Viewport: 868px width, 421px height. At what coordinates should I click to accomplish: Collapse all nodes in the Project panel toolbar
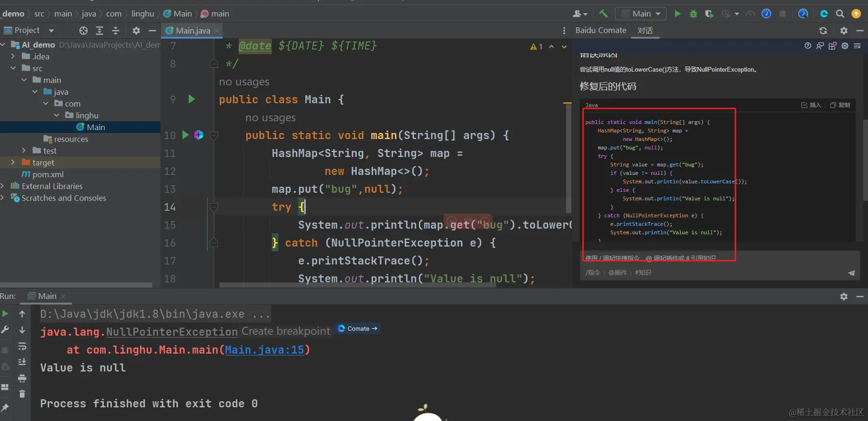point(116,31)
